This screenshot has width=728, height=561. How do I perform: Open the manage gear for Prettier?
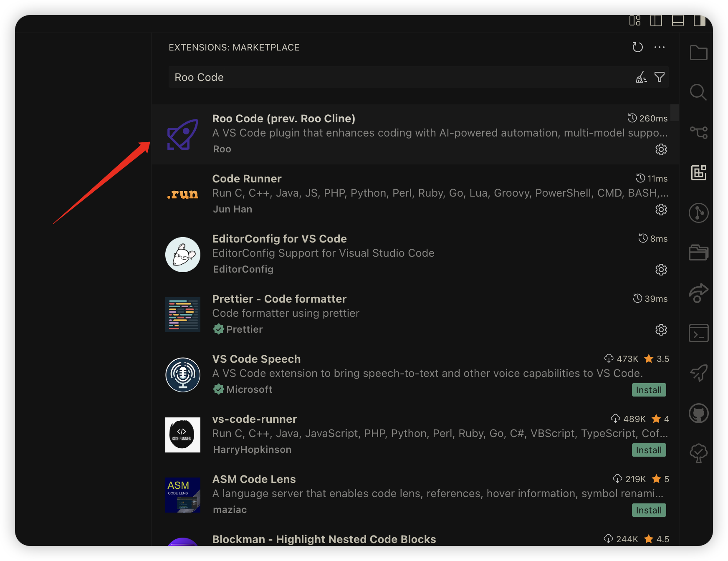pos(661,330)
